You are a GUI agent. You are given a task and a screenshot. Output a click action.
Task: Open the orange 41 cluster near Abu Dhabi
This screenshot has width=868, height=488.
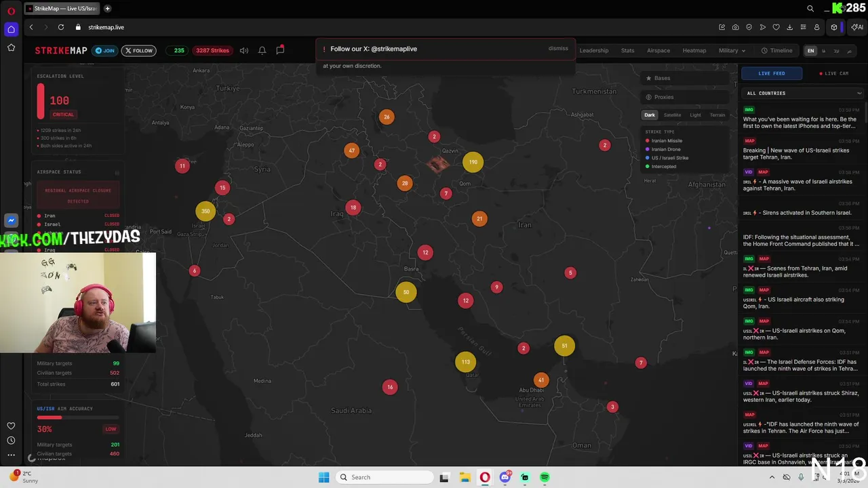coord(540,380)
